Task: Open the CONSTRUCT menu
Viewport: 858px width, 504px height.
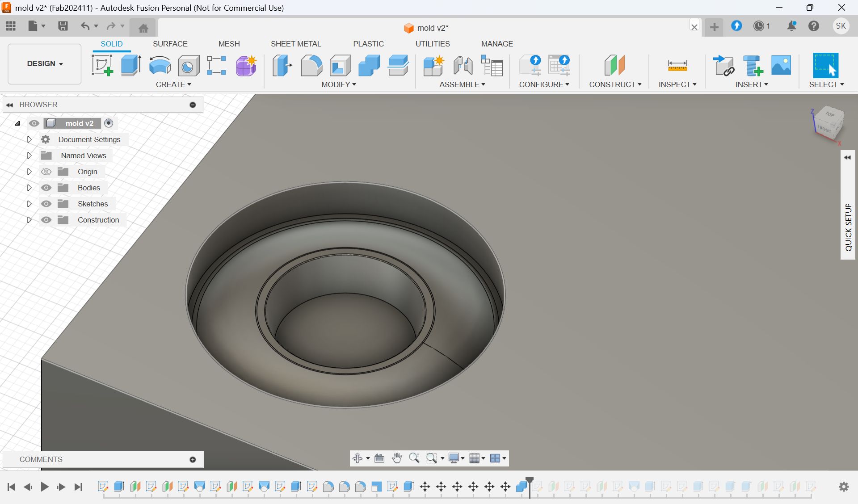Action: tap(615, 84)
